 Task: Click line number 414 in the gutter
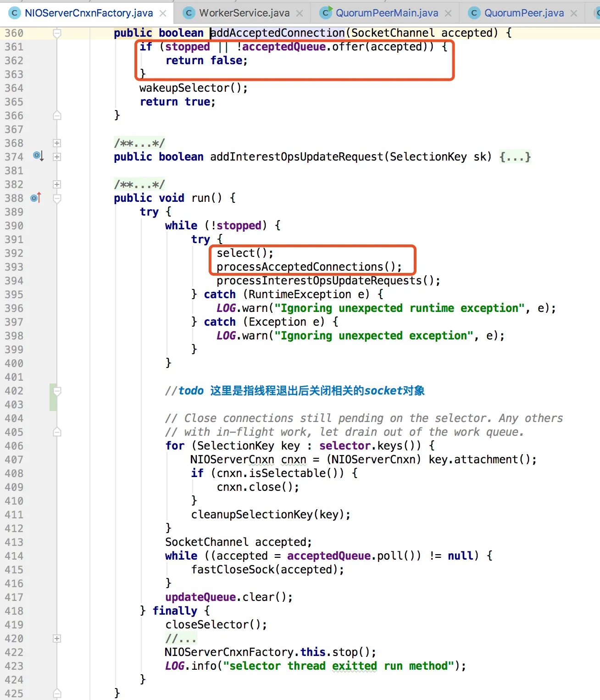[14, 556]
